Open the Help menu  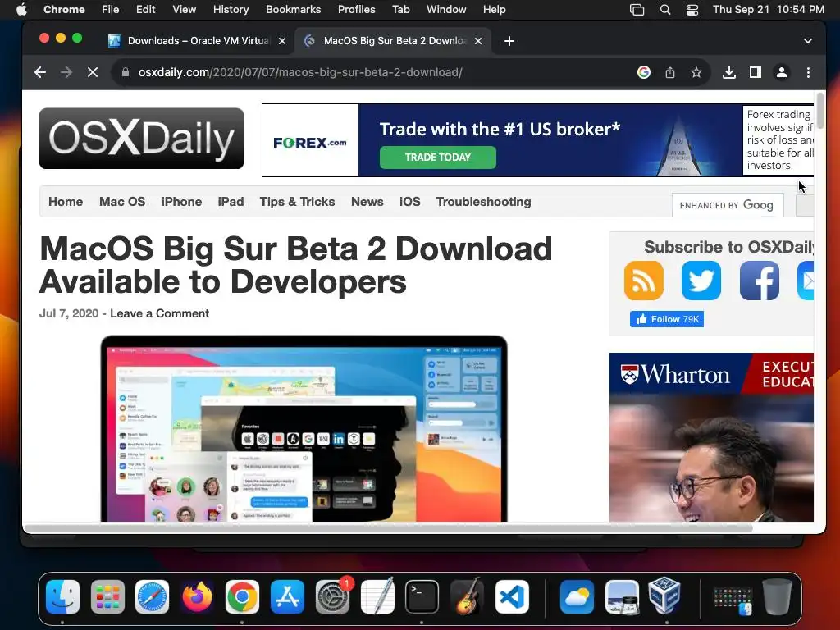494,10
